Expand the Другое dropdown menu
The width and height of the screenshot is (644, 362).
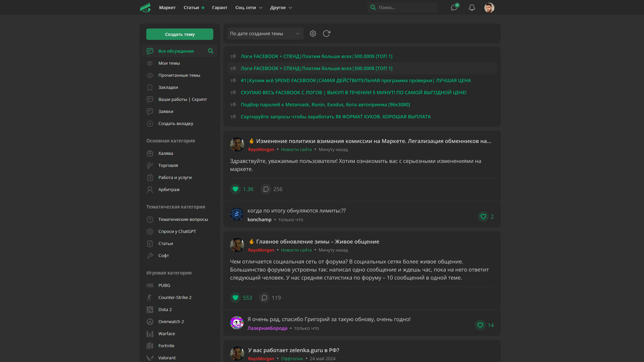[x=281, y=8]
